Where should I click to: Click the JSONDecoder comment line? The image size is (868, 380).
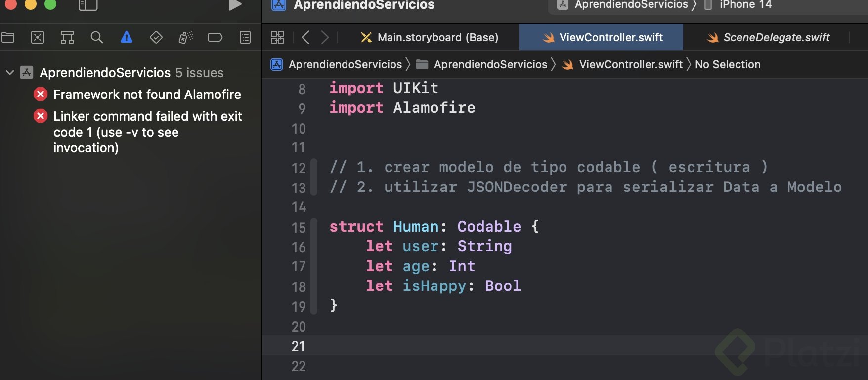point(586,187)
